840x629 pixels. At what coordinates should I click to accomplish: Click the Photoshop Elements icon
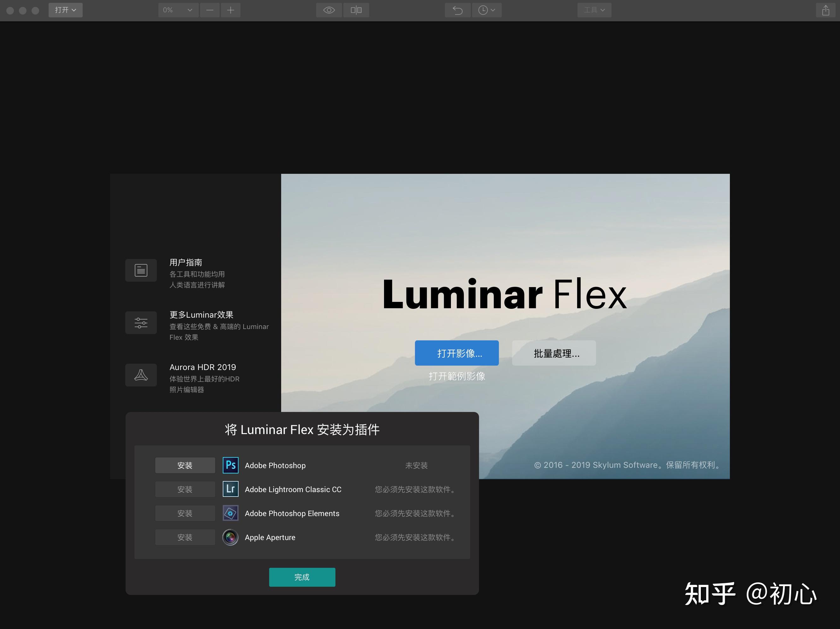coord(230,513)
